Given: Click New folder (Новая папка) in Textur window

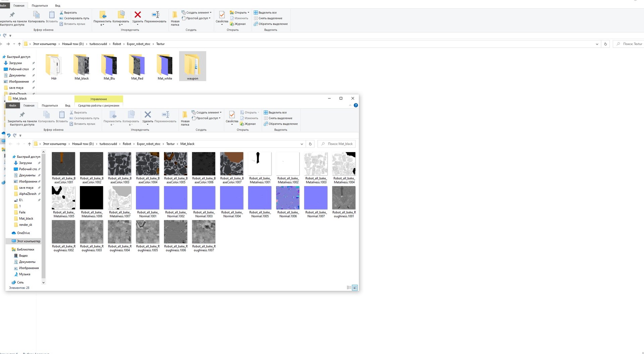Looking at the screenshot, I should point(175,18).
